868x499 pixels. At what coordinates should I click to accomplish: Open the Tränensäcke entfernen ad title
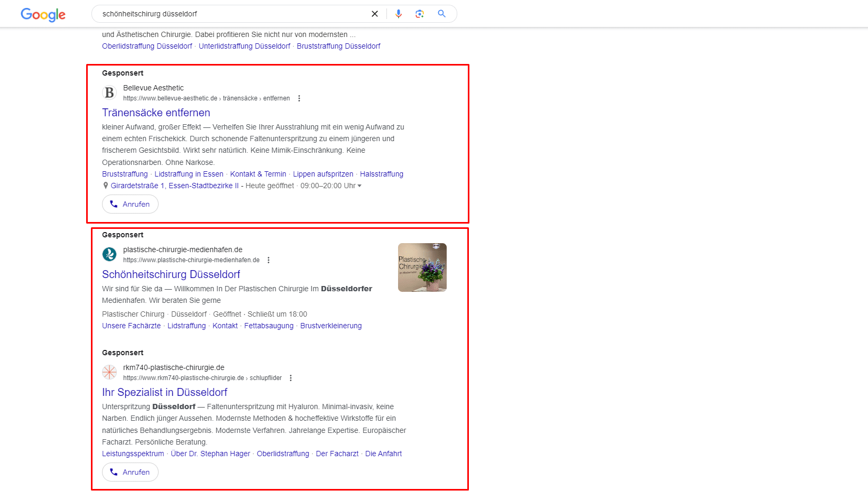[156, 113]
